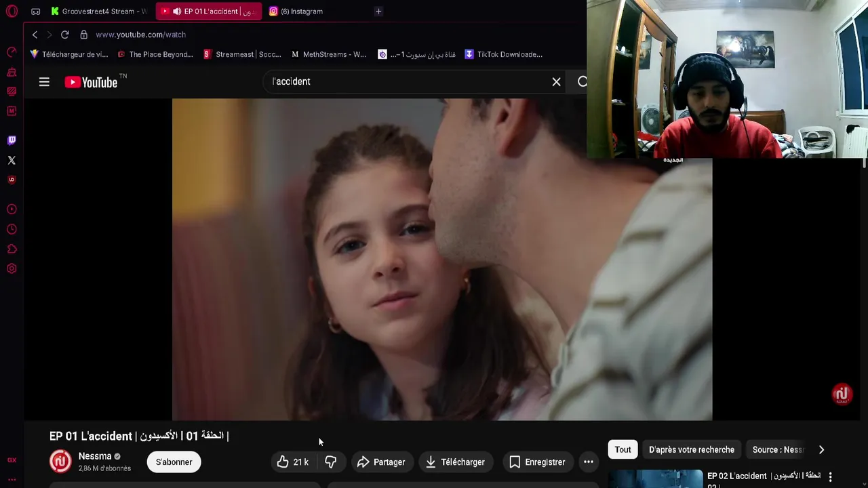
Task: Open the GX Control speedometer icon in sidebar
Action: click(12, 52)
